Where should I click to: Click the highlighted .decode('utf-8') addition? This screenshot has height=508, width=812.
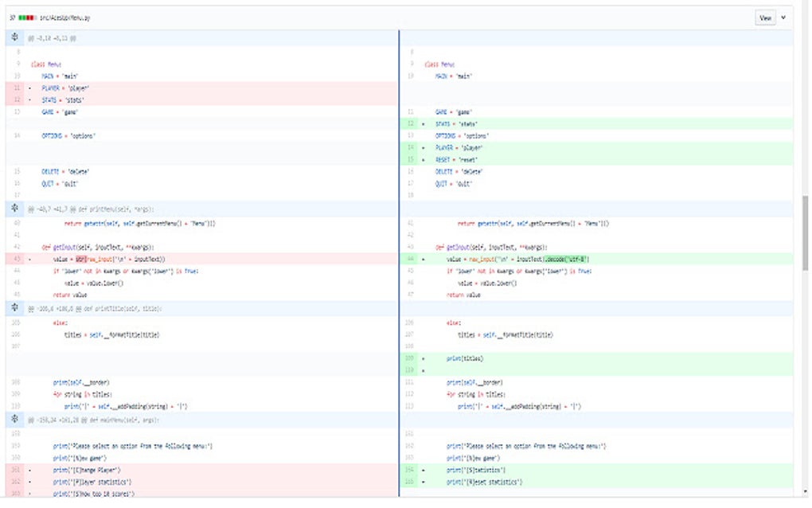click(x=566, y=260)
